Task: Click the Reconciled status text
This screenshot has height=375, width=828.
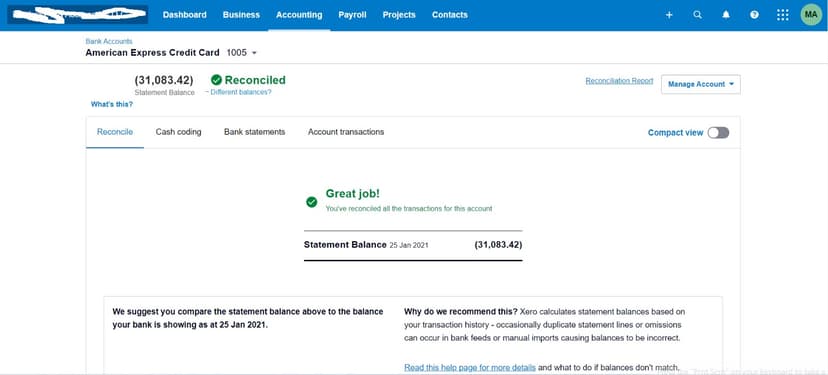Action: click(255, 80)
